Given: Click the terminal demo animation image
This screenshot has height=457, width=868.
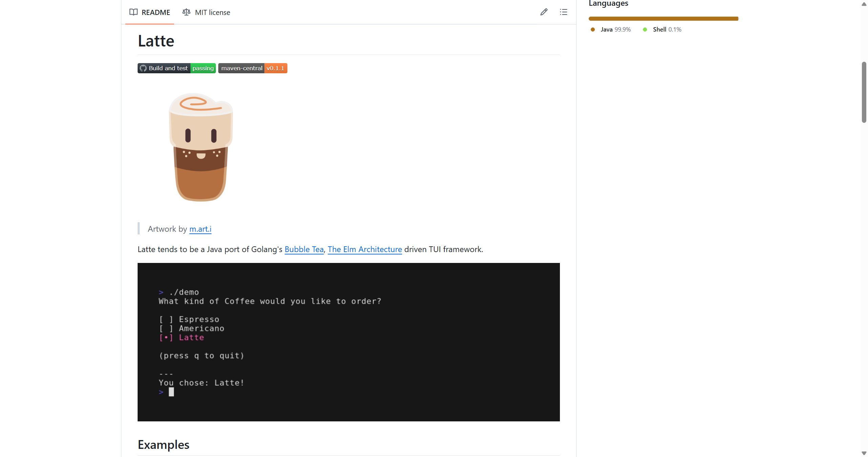Looking at the screenshot, I should [348, 342].
